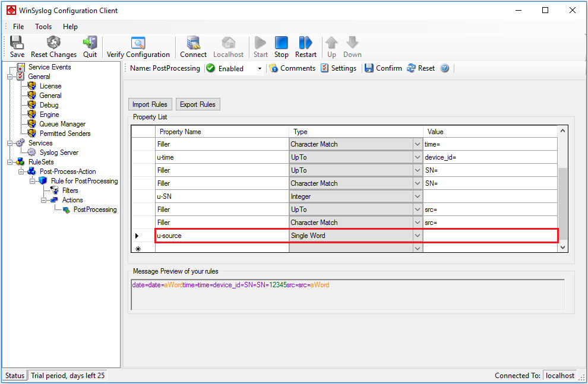
Task: Open the Enabled state dropdown
Action: coord(260,69)
